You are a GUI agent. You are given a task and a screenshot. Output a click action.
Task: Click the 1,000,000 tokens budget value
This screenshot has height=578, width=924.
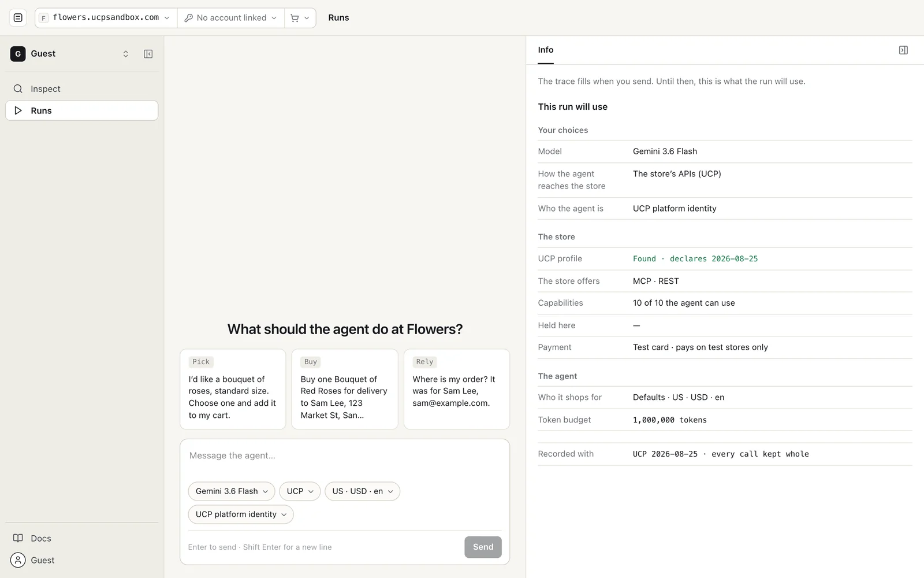[670, 420]
